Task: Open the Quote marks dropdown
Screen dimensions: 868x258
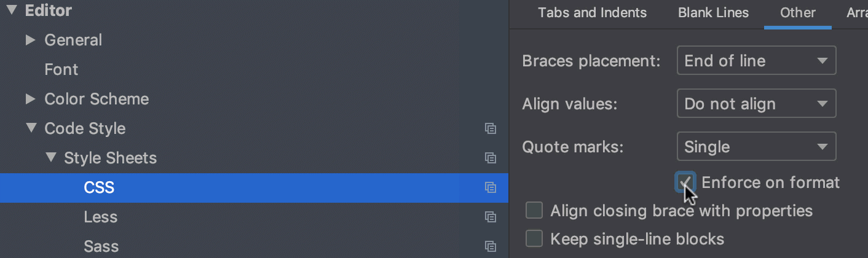Action: [756, 147]
